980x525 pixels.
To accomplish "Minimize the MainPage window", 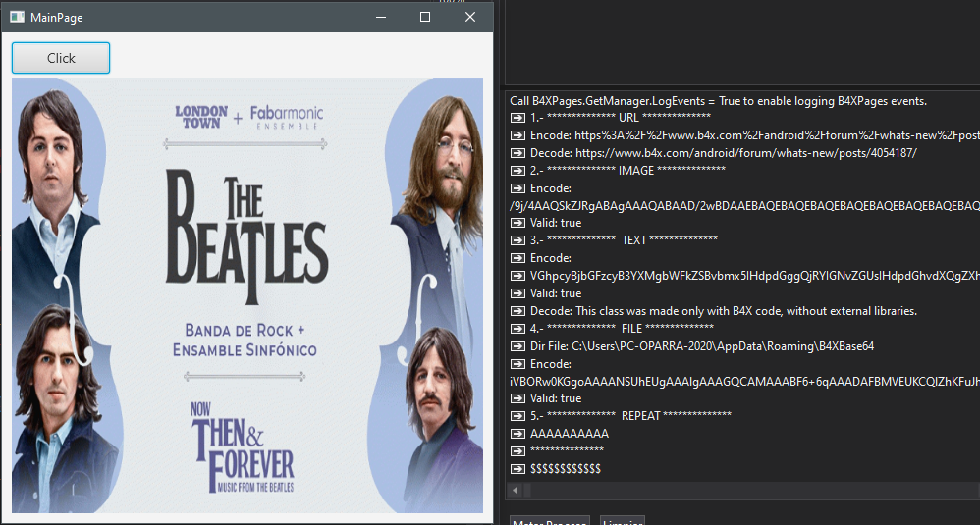I will [381, 17].
